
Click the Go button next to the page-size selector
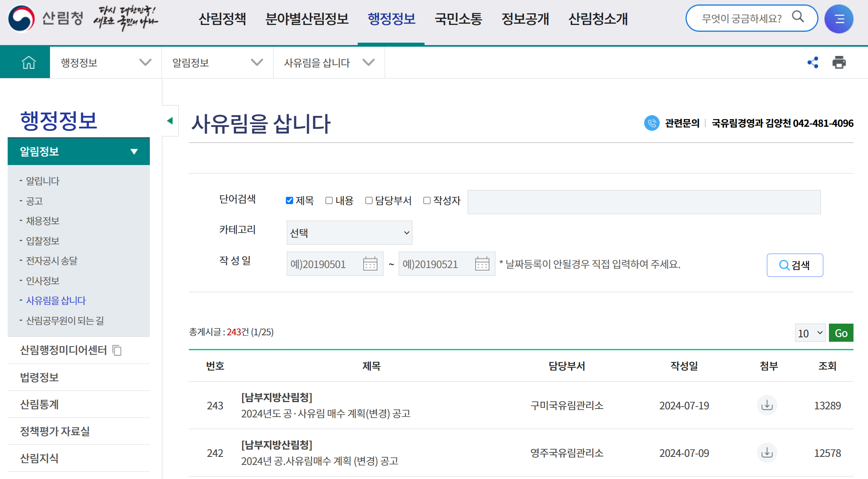pos(841,332)
